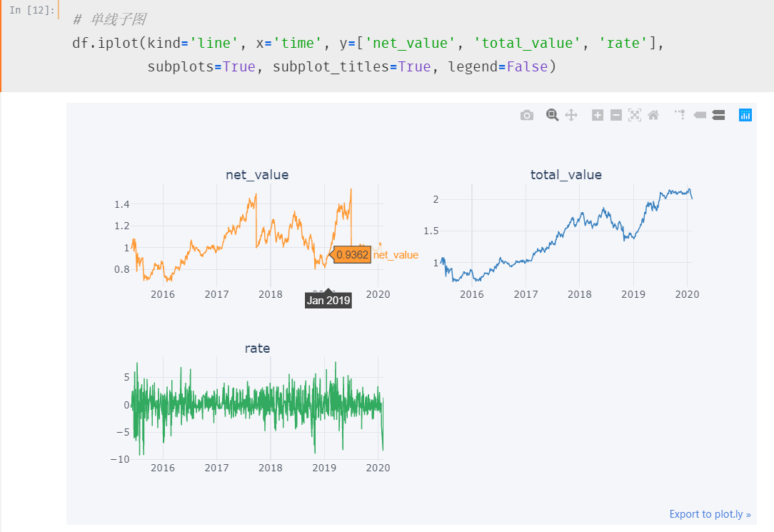Enable compare data on hover mode
This screenshot has height=532, width=774.
(x=718, y=115)
